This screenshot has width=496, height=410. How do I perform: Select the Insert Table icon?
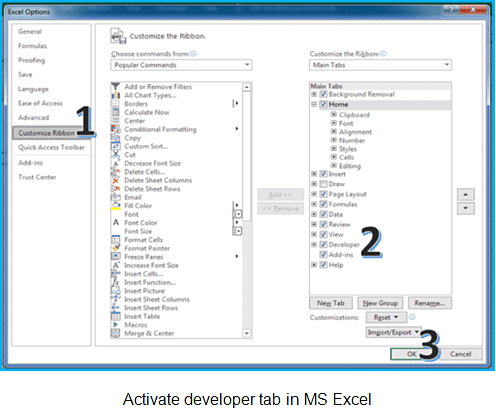click(115, 316)
